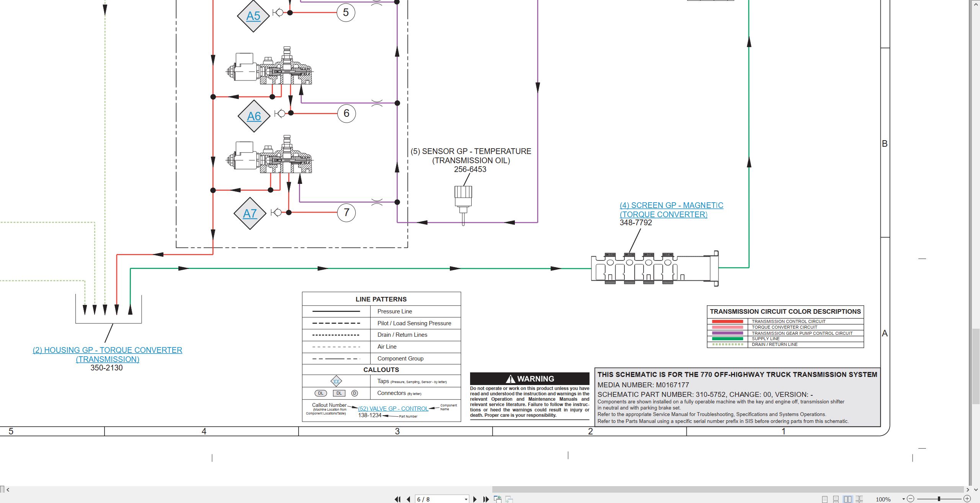Click the Drain / Return Lines legend row
Image resolution: width=980 pixels, height=503 pixels.
(381, 335)
